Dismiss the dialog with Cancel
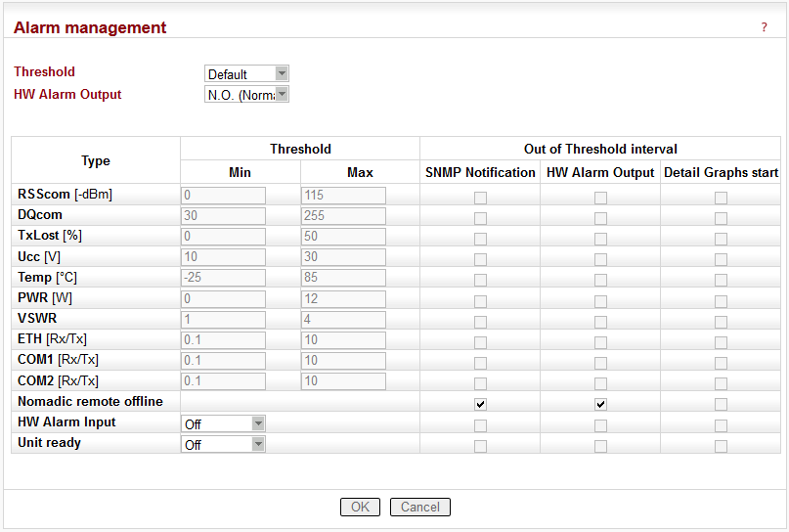Viewport: 789px width, 532px height. [x=420, y=507]
